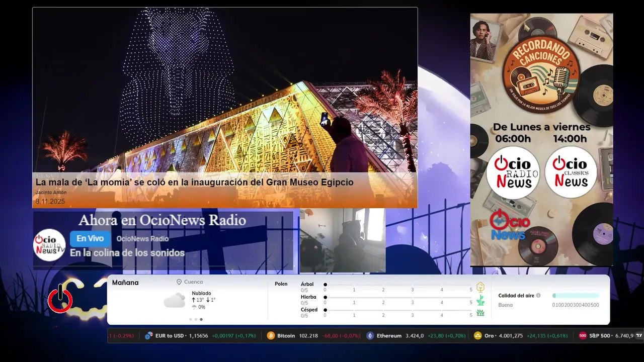Open the live studio webcam thumbnail
Image resolution: width=644 pixels, height=362 pixels.
343,240
